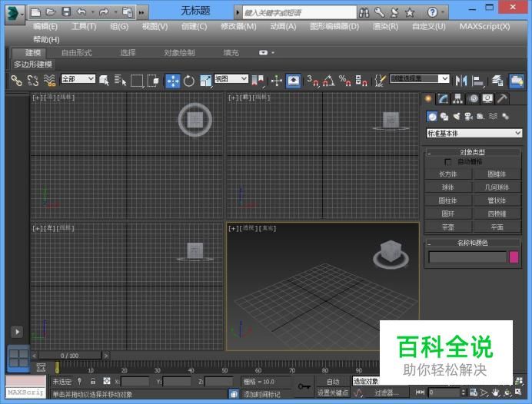Viewport: 532px width, 404px height.
Task: Collapse the 对象类型 rollout
Action: [x=429, y=152]
